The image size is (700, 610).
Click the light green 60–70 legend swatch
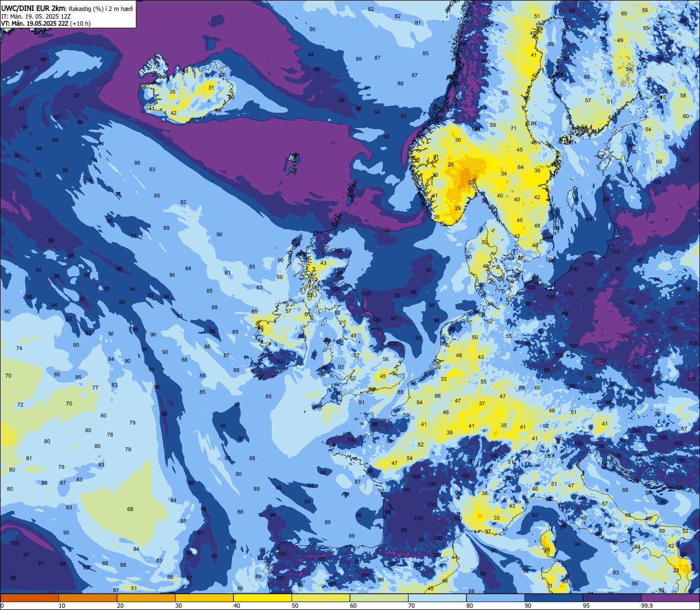coord(379,597)
